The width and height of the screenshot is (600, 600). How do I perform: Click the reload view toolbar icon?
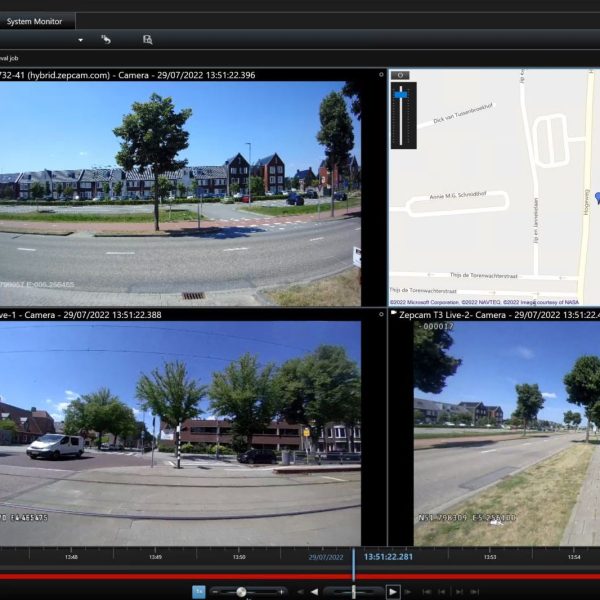coord(105,40)
